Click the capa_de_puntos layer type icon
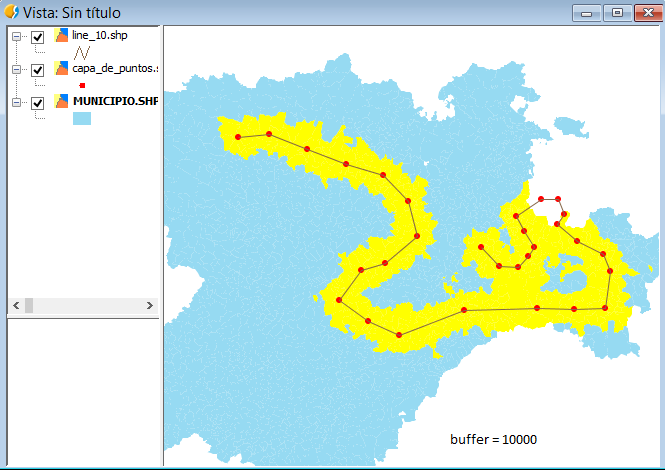665x470 pixels. point(61,69)
